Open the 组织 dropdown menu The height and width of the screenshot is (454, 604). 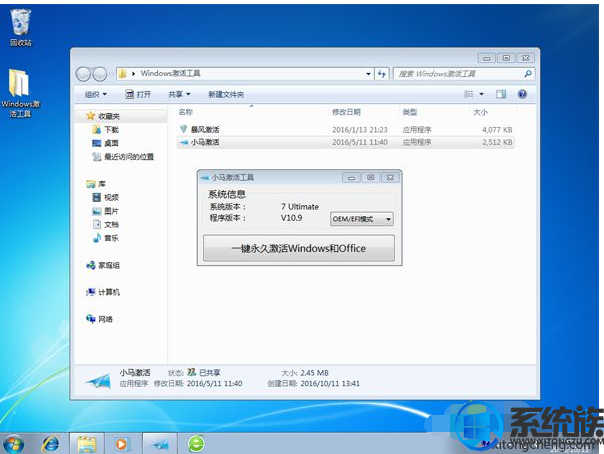pyautogui.click(x=96, y=94)
